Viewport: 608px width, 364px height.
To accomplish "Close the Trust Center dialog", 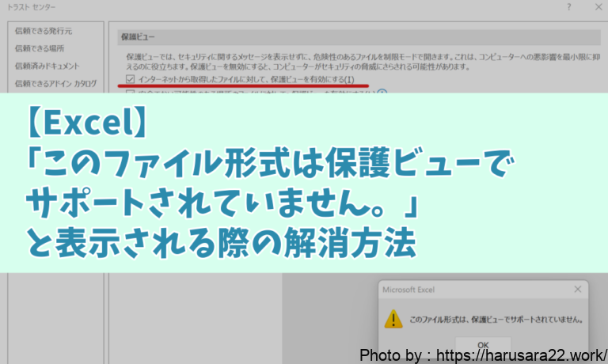I will pyautogui.click(x=598, y=7).
